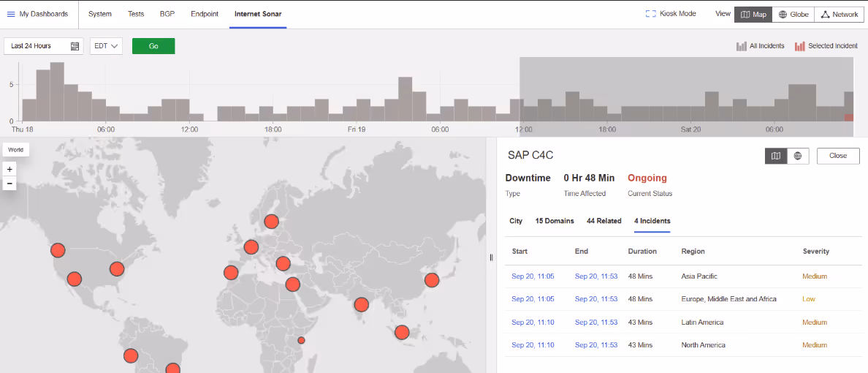Switch to Map view
This screenshot has height=373, width=868.
[753, 15]
